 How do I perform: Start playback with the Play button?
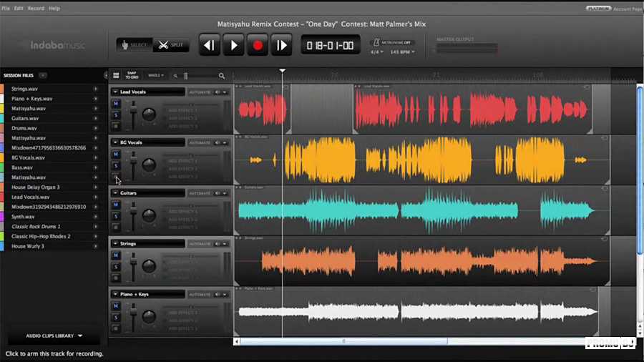234,45
